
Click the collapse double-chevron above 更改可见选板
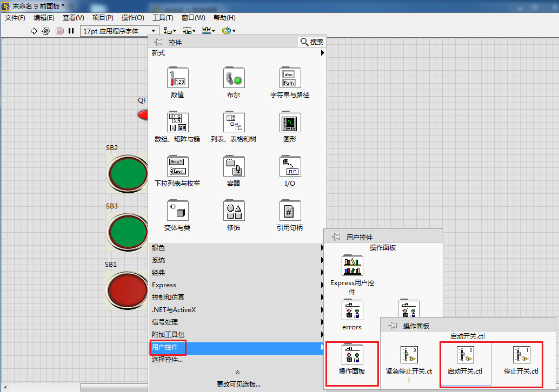tap(238, 373)
